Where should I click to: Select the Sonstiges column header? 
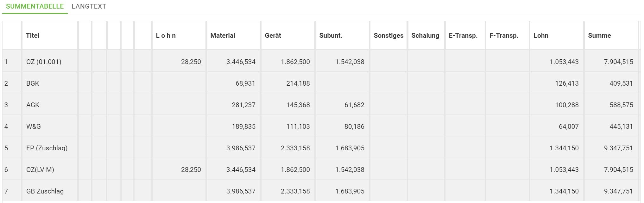[388, 36]
